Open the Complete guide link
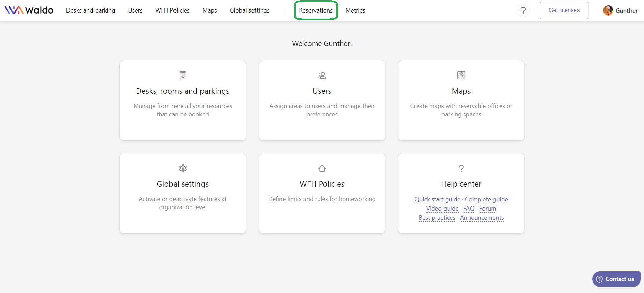 click(x=486, y=199)
